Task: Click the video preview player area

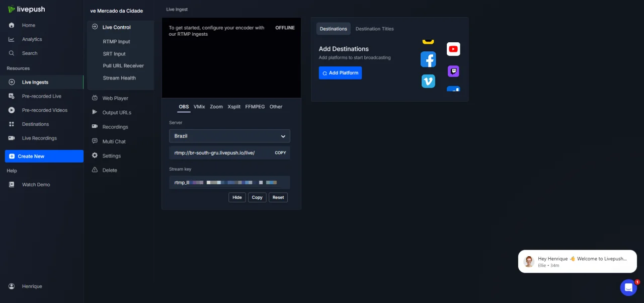Action: 231,58
